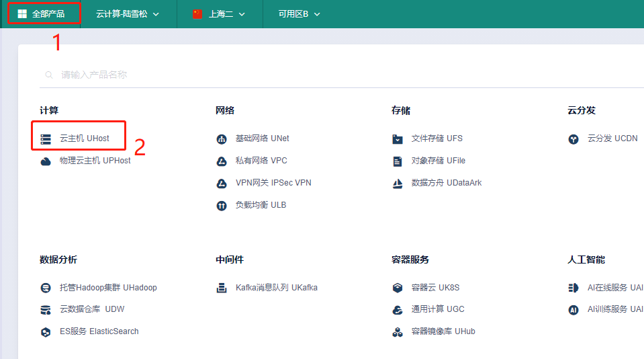Expand the 上海二 region dropdown
644x359 pixels.
click(x=219, y=13)
